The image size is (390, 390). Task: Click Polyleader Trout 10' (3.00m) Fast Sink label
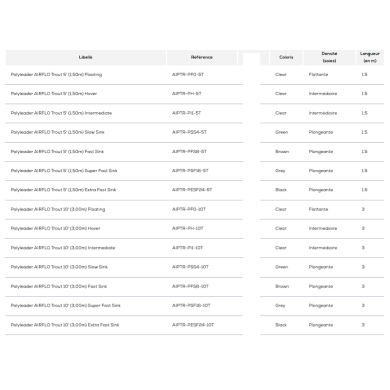59,286
